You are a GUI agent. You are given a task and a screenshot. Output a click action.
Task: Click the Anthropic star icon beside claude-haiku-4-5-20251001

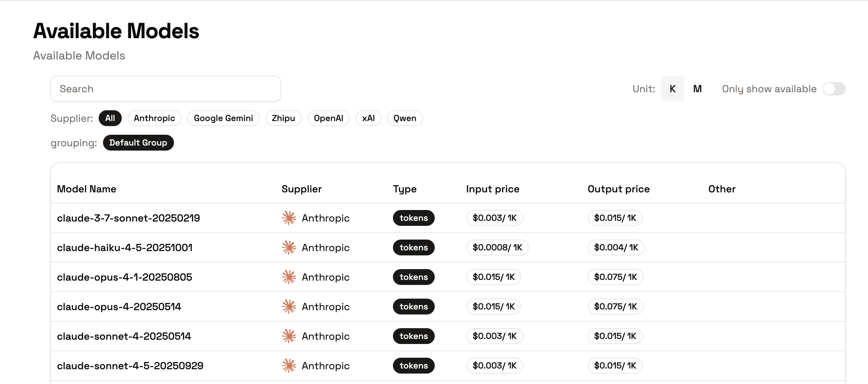coord(288,247)
